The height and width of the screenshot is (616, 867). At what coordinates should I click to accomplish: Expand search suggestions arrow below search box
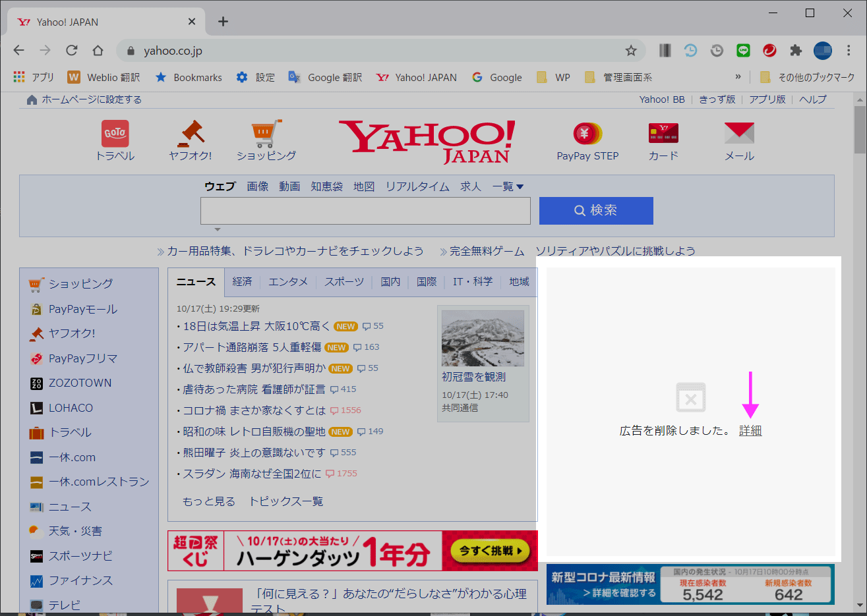point(218,229)
